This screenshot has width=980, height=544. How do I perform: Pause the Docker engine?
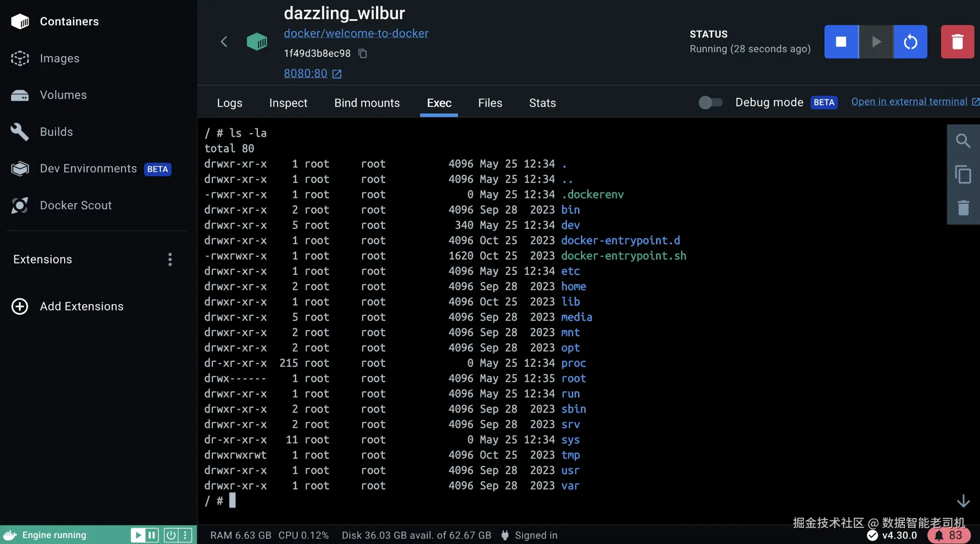[152, 535]
